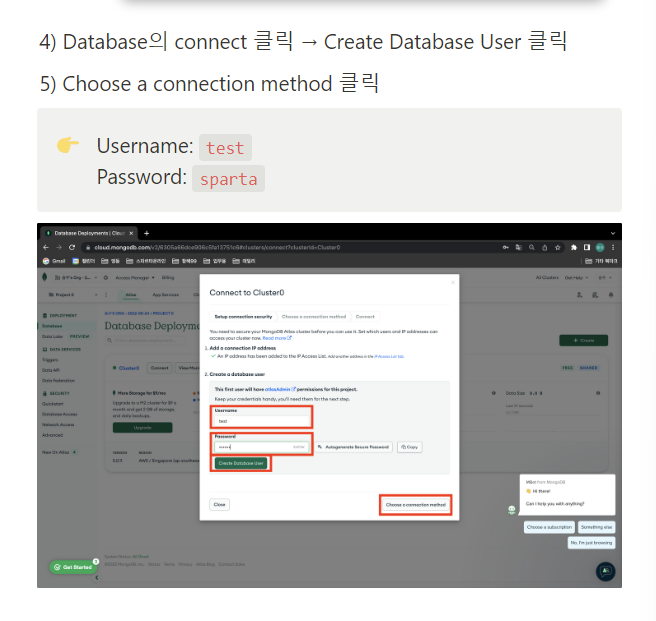Click the zoom magnifier icon in address bar
The image size is (656, 621).
point(532,247)
